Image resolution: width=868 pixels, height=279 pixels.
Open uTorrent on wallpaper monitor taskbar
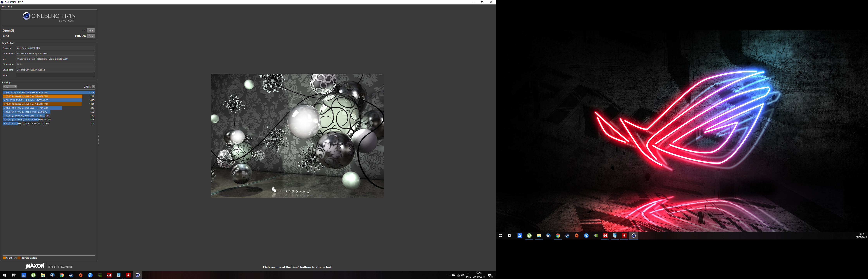(529, 236)
